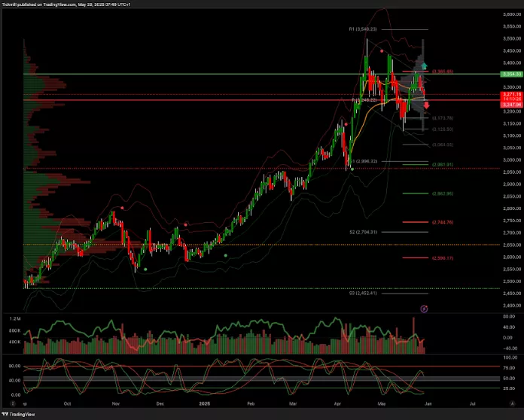Image resolution: width=524 pixels, height=420 pixels.
Task: Select the 2025 label on time axis
Action: [203, 403]
